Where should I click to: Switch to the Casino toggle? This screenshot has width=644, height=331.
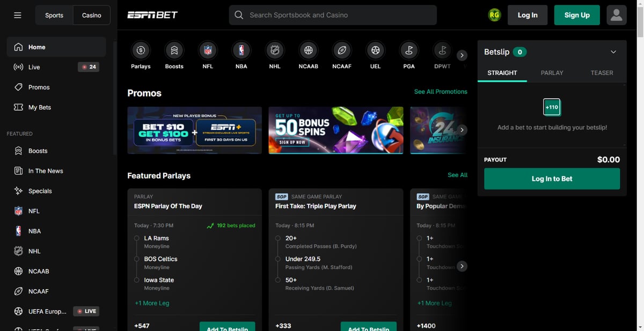point(92,15)
